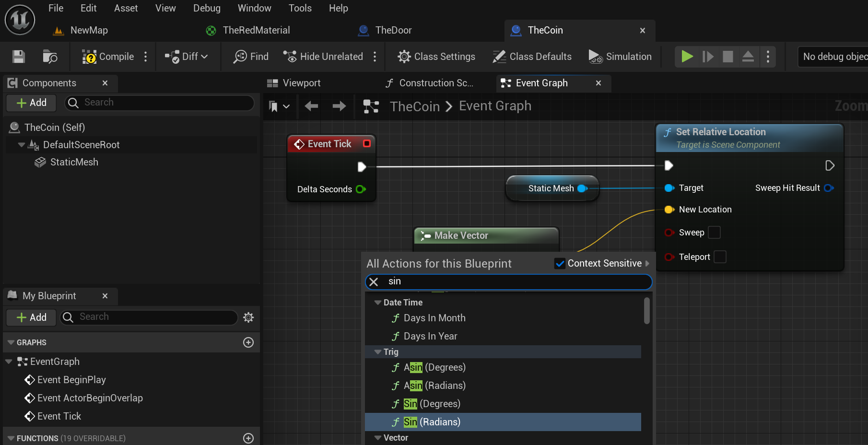Open the File menu
Image resolution: width=868 pixels, height=445 pixels.
tap(56, 8)
